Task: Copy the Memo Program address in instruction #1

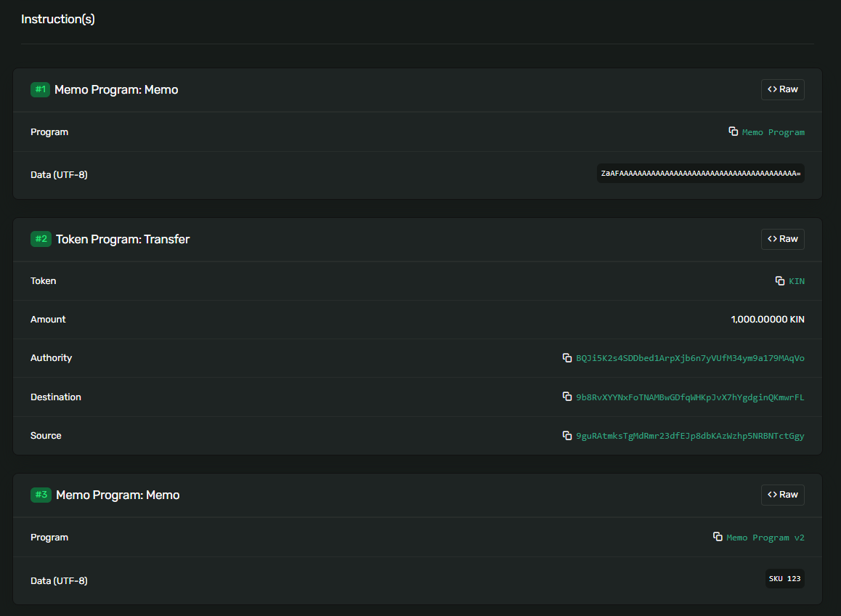Action: pyautogui.click(x=734, y=131)
